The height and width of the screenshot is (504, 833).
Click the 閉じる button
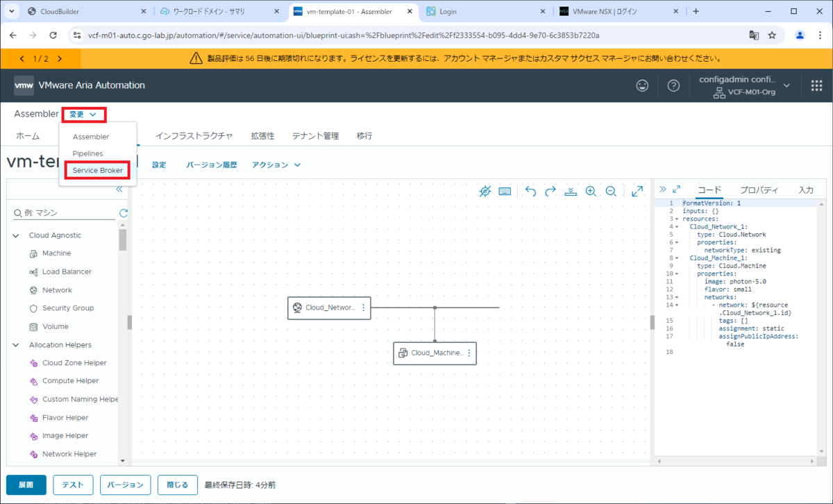pyautogui.click(x=177, y=485)
